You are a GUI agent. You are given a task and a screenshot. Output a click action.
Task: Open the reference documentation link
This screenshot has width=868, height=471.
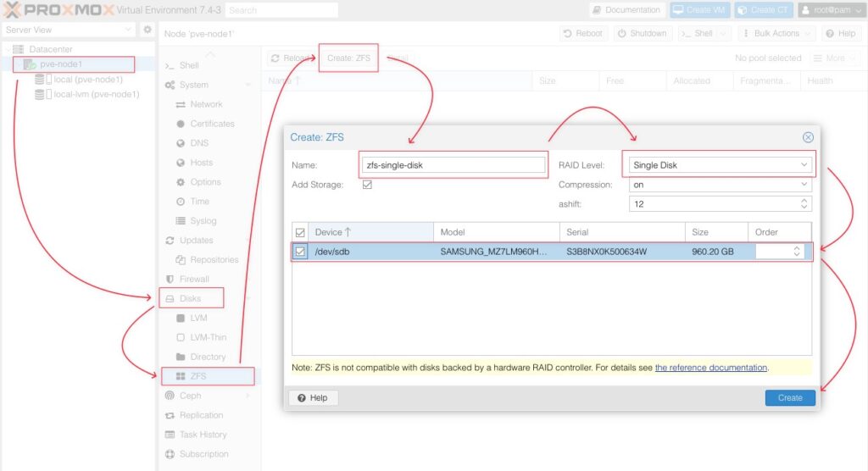(711, 368)
